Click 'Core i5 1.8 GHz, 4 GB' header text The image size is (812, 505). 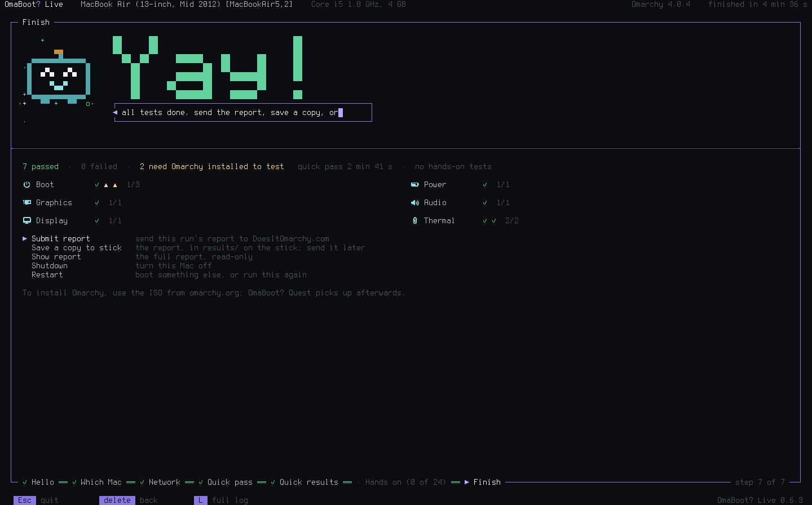pos(359,4)
